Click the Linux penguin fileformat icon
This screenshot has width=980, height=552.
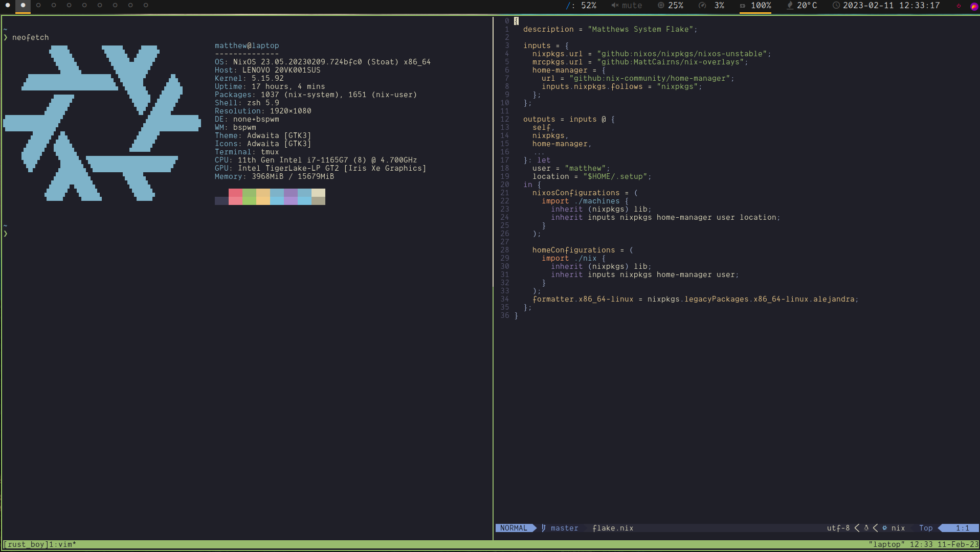click(x=866, y=528)
